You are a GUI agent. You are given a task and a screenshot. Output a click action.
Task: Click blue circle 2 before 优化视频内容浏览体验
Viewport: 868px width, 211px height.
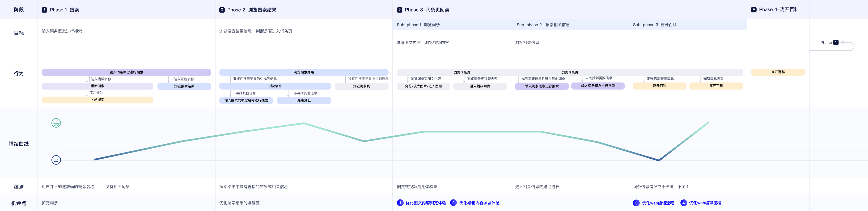pyautogui.click(x=453, y=203)
